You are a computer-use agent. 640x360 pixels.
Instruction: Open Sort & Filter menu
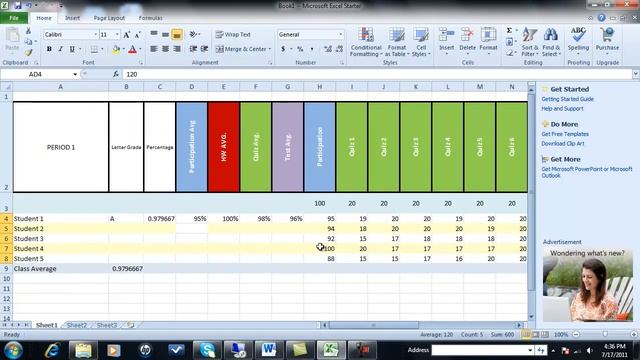click(530, 42)
